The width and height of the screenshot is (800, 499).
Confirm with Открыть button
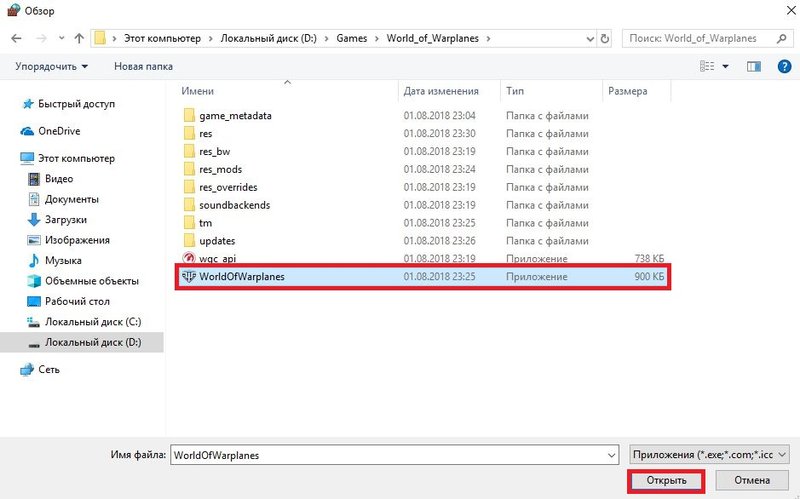pos(666,480)
